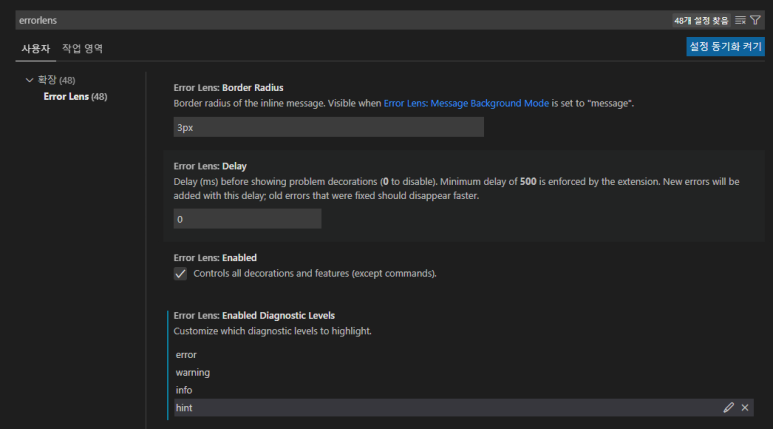This screenshot has height=429, width=773.
Task: Collapse the 확장 (48) tree group
Action: pyautogui.click(x=29, y=80)
